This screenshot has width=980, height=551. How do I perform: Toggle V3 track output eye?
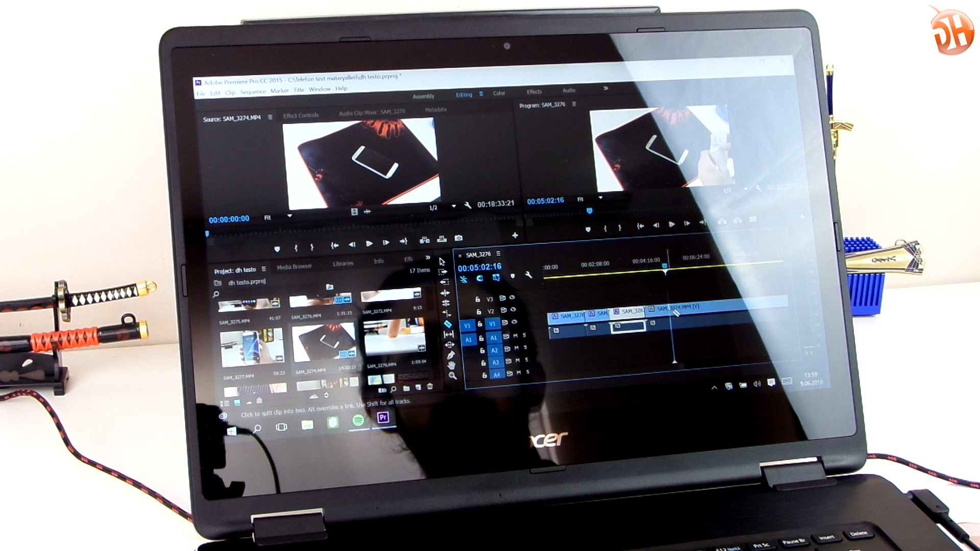pos(512,297)
